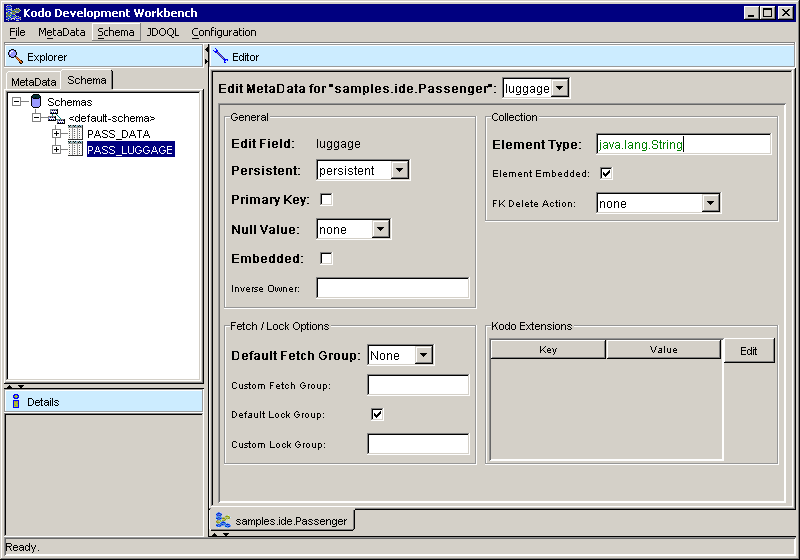Collapse the default-schema node
Image resolution: width=800 pixels, height=560 pixels.
click(x=36, y=118)
